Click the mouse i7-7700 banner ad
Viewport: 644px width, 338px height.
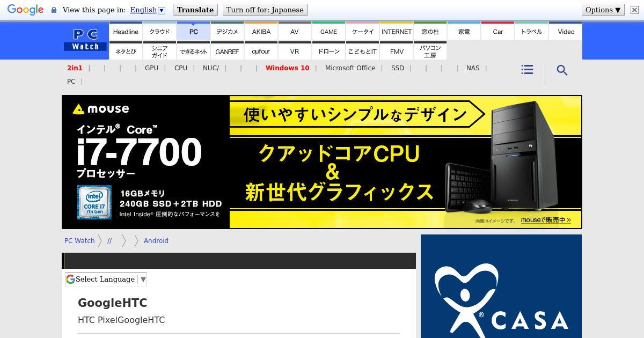322,162
